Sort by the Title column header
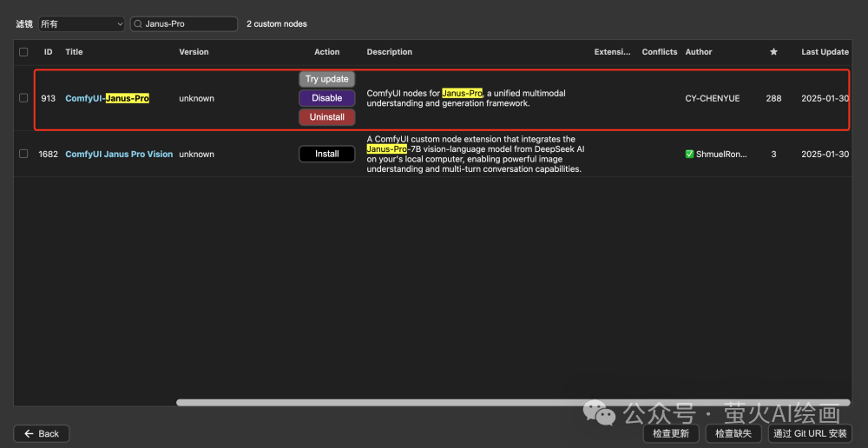Image resolution: width=868 pixels, height=448 pixels. tap(74, 52)
